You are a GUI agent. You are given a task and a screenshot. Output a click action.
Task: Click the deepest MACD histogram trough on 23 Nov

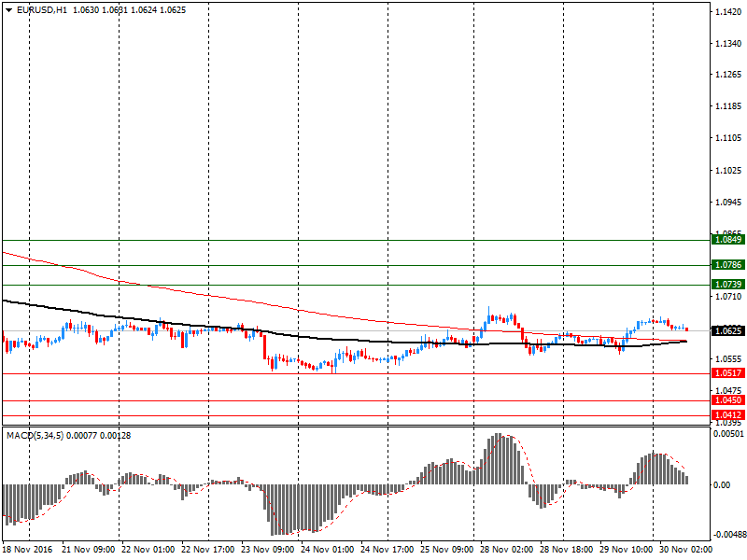coord(273,510)
